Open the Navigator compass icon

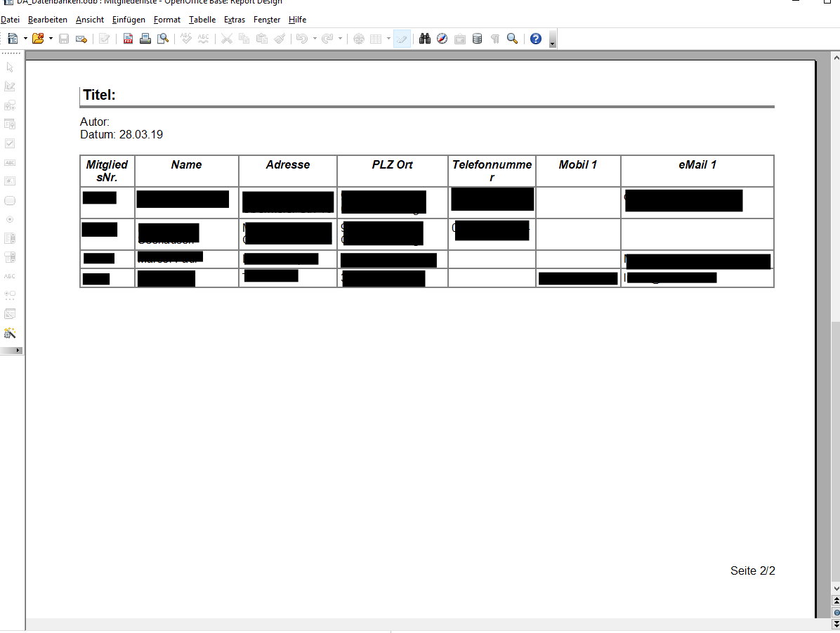coord(442,39)
